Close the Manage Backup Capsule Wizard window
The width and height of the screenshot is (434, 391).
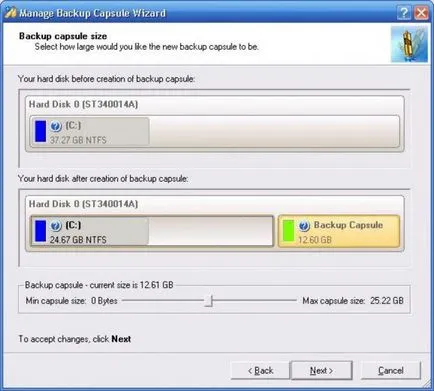point(421,13)
